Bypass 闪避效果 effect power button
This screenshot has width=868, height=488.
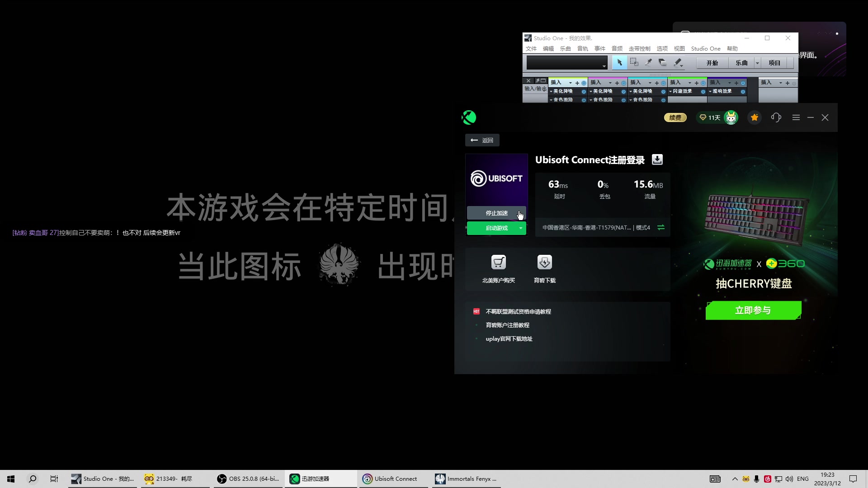tap(703, 92)
